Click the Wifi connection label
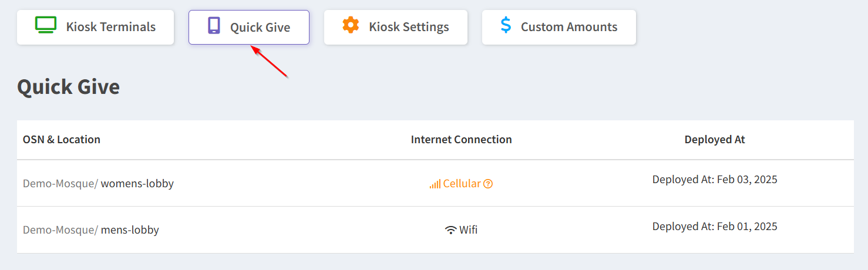Image resolution: width=868 pixels, height=270 pixels. tap(468, 230)
